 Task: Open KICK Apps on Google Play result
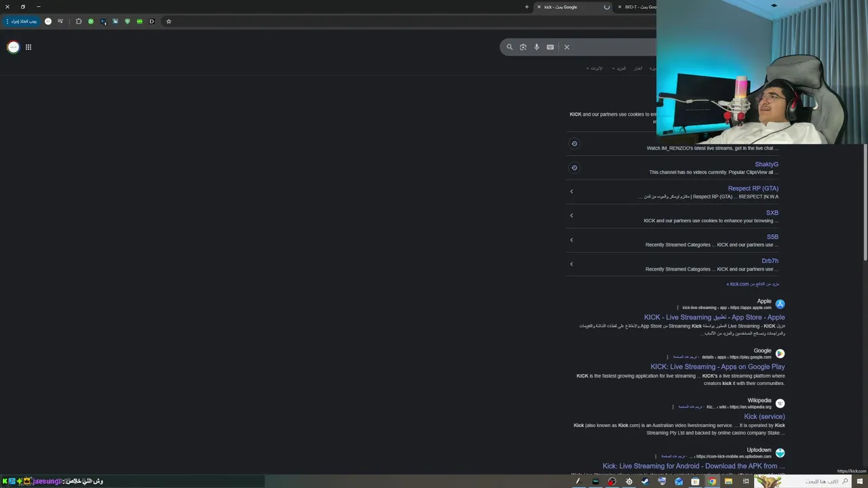pos(717,367)
